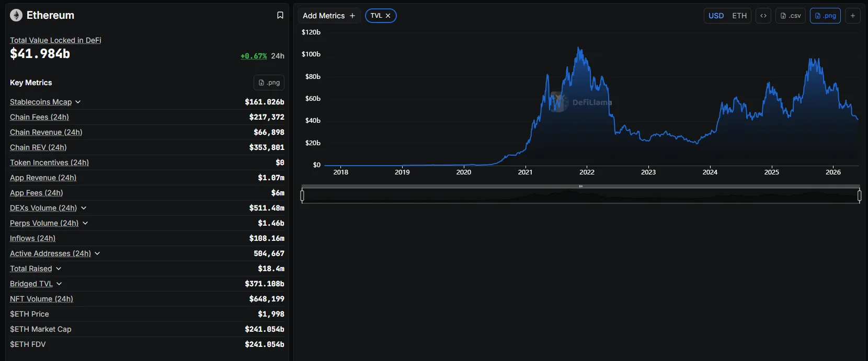The height and width of the screenshot is (361, 868).
Task: Click the plus icon beside .png
Action: coord(853,16)
